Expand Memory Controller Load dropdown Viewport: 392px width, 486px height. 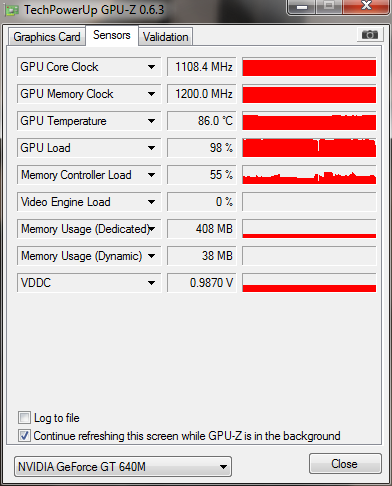click(151, 175)
